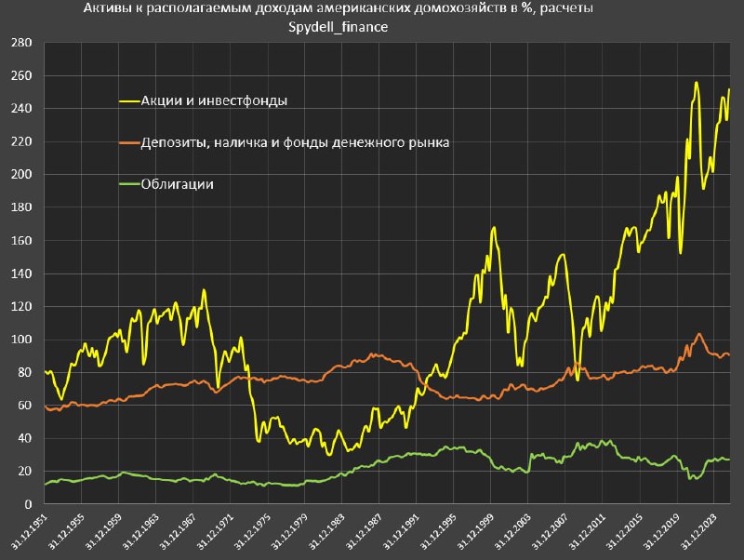The image size is (744, 560).
Task: Click the orange legend marker for Депозиты
Action: pos(129,143)
